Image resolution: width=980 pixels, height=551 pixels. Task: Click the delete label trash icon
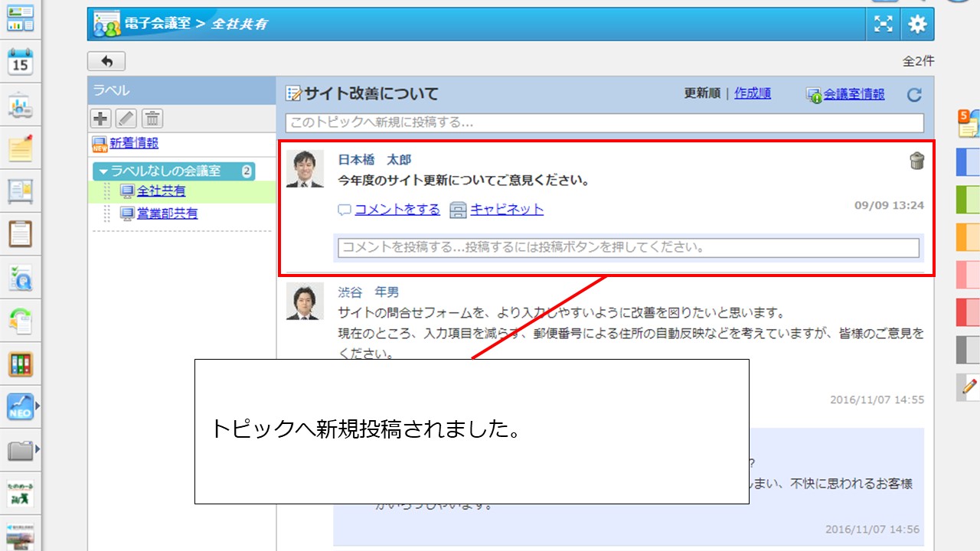click(x=152, y=118)
